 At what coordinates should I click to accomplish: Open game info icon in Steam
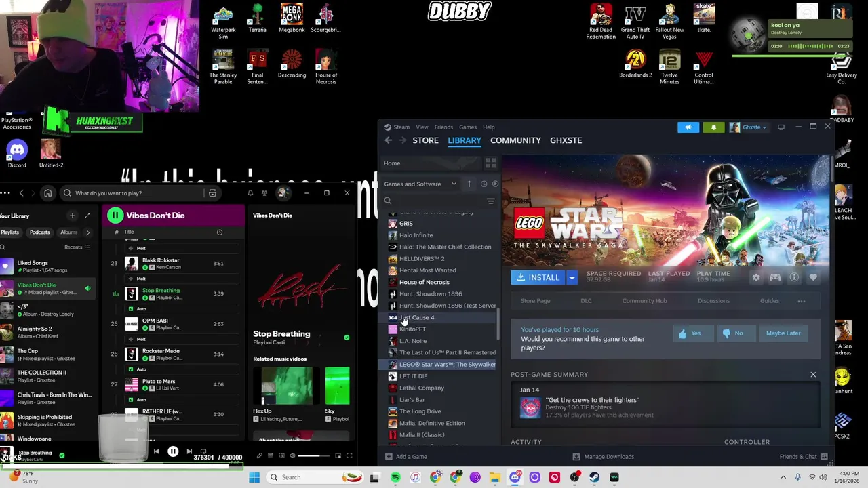tap(794, 277)
